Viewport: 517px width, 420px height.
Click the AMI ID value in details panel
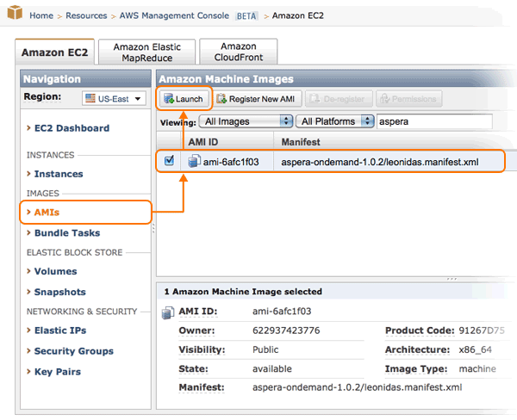282,312
